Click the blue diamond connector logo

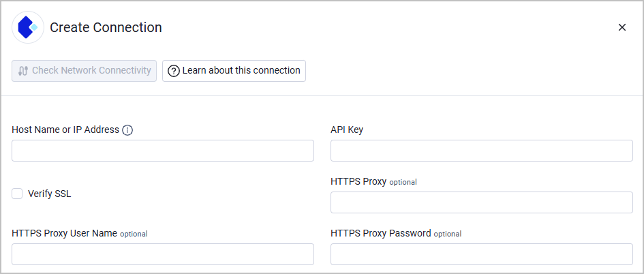(x=28, y=27)
